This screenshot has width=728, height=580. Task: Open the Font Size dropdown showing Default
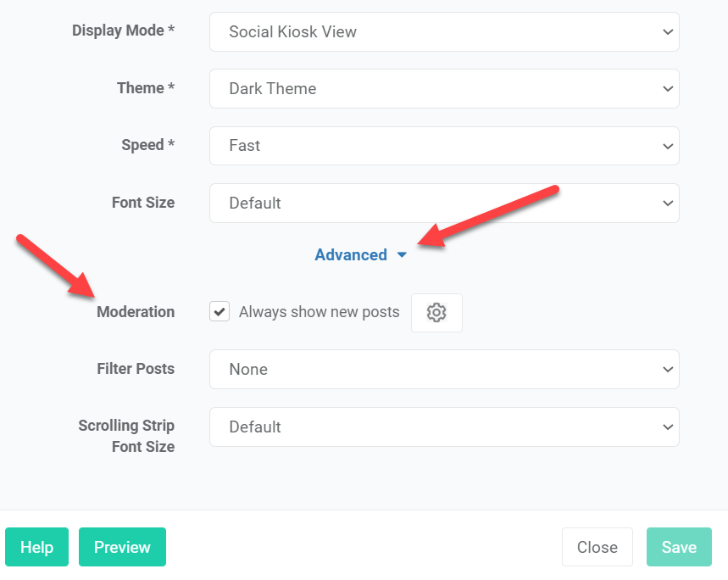(x=444, y=203)
